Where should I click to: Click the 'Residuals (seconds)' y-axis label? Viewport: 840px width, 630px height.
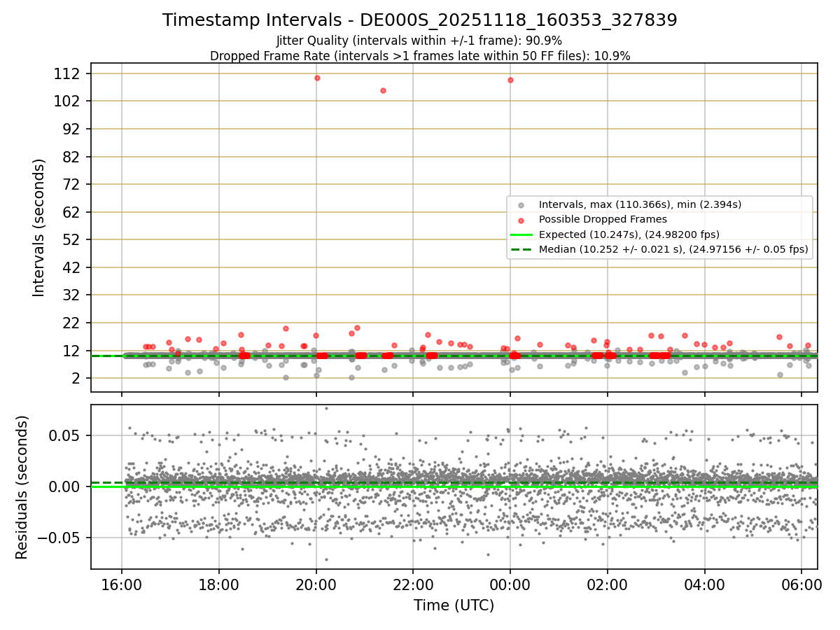22,487
